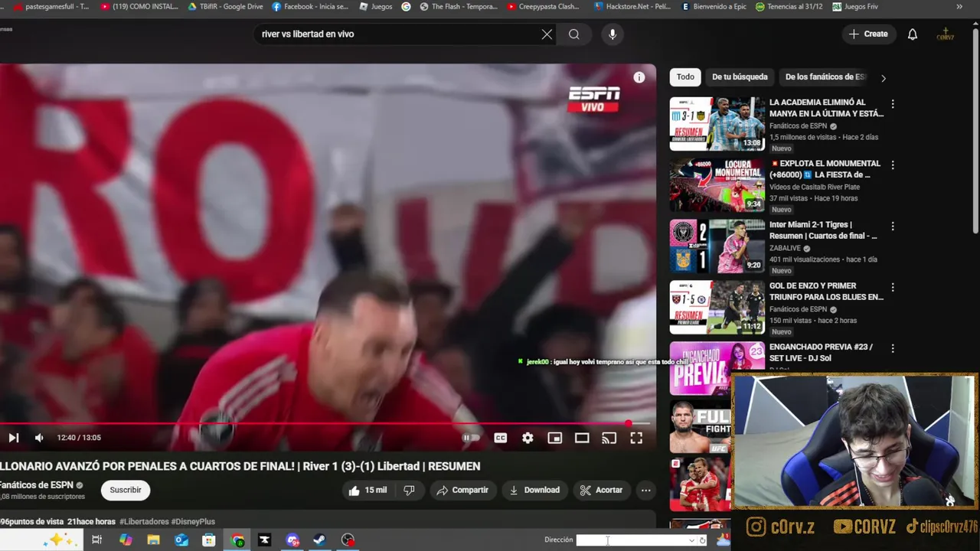Image resolution: width=980 pixels, height=551 pixels.
Task: Open the 'Juegos Friv' bookmark
Action: coord(855,6)
